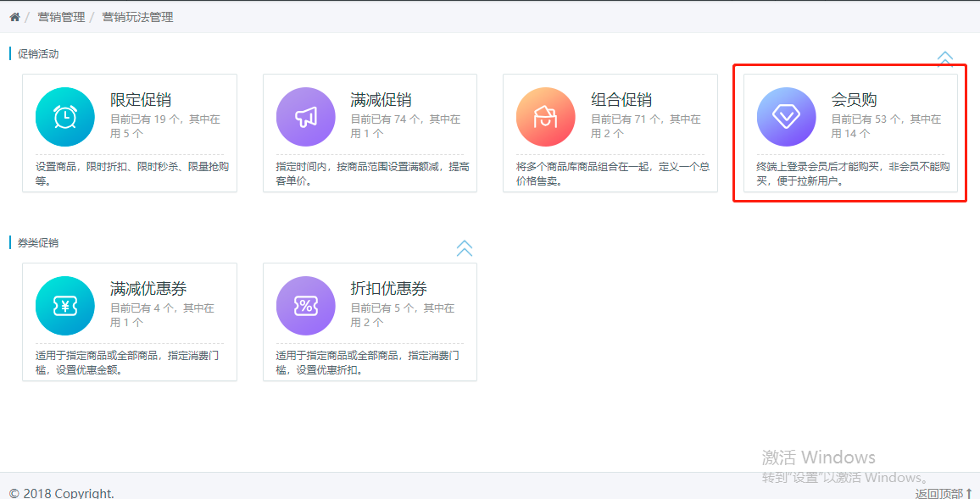The width and height of the screenshot is (980, 499).
Task: Click the 折扣优惠券 percent ticket icon
Action: point(306,306)
